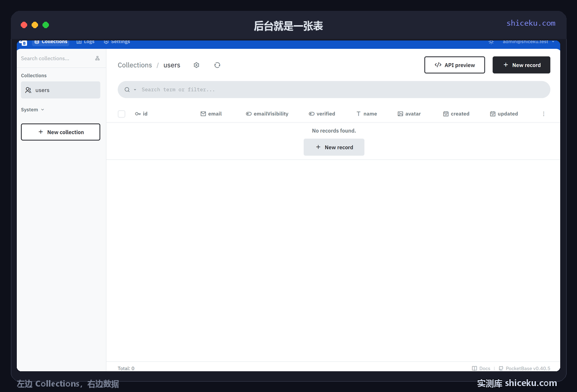Viewport: 577px width, 392px height.
Task: Toggle the theme with the sun icon
Action: coord(491,42)
